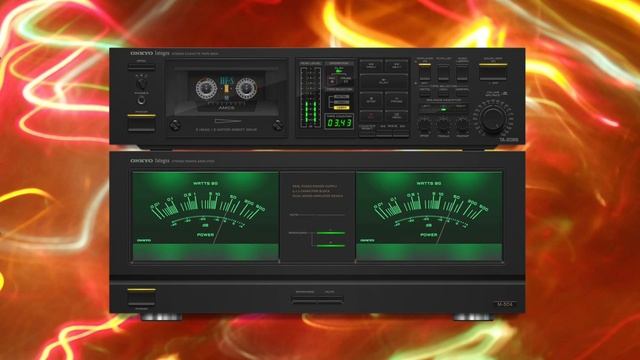Toggle the first rocker switch with yellow indicator

(424, 73)
